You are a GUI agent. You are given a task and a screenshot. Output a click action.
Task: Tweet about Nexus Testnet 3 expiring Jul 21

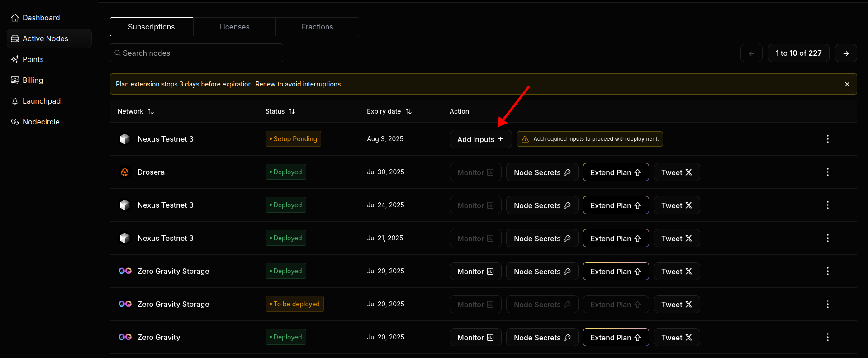coord(677,238)
